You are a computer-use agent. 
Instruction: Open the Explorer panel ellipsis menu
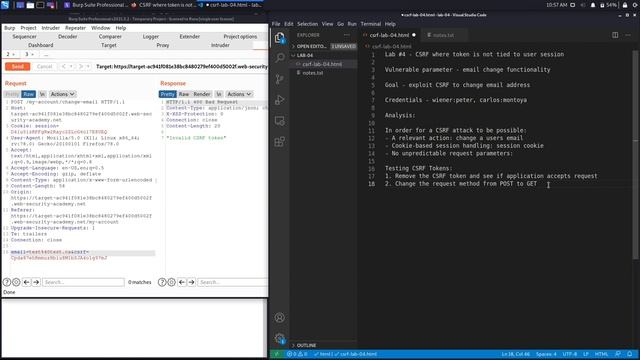(347, 35)
